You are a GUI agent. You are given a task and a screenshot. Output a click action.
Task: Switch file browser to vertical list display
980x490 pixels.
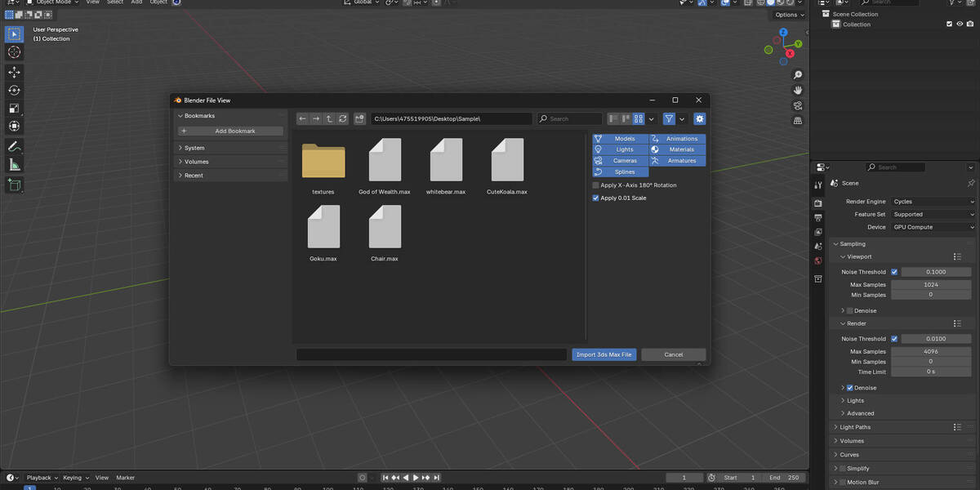tap(613, 118)
